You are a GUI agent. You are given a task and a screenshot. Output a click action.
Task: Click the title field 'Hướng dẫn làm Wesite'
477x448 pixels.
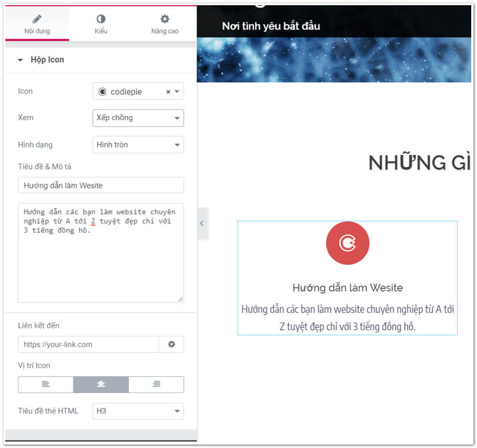pyautogui.click(x=101, y=186)
